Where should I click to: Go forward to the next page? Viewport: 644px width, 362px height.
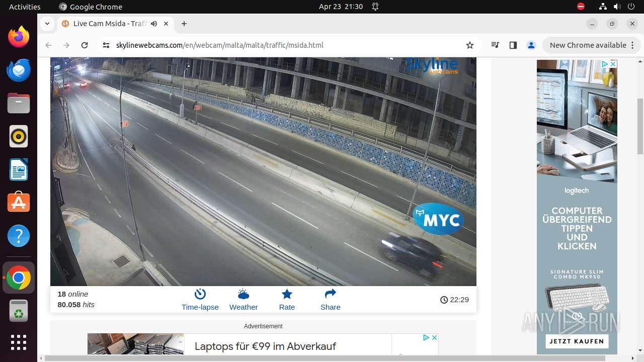pos(66,45)
